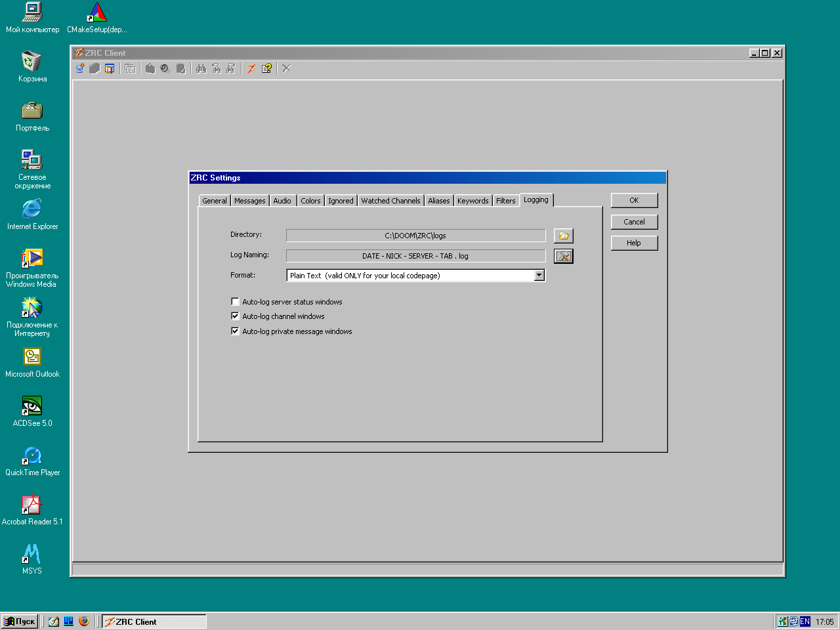Click the new server connection toolbar icon

80,68
